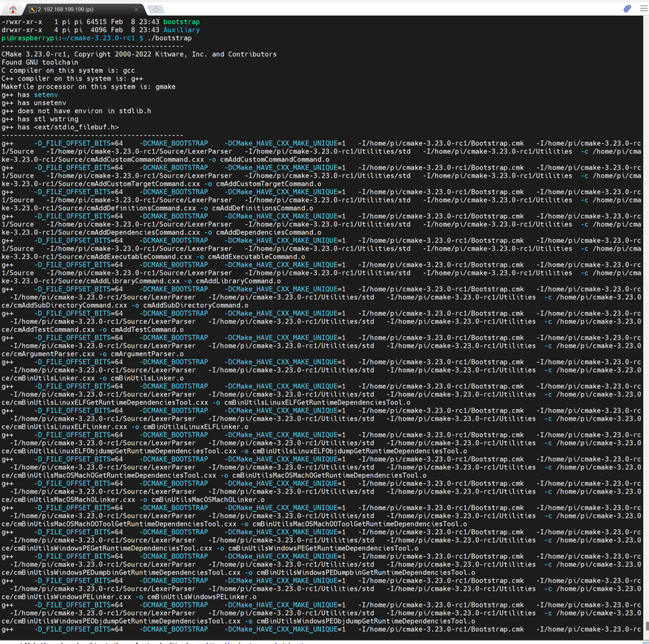Click the 'g++ has stl wstring' line
Image resolution: width=649 pixels, height=644 pixels.
[40, 119]
